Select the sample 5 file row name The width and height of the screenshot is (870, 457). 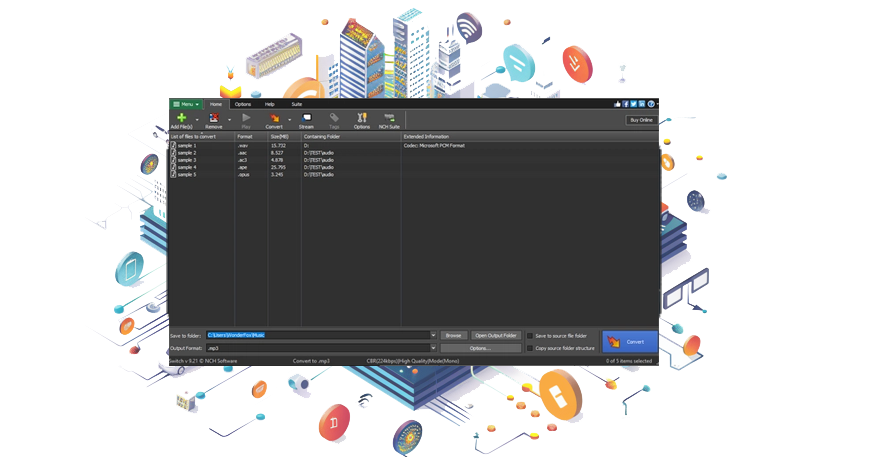click(x=187, y=174)
